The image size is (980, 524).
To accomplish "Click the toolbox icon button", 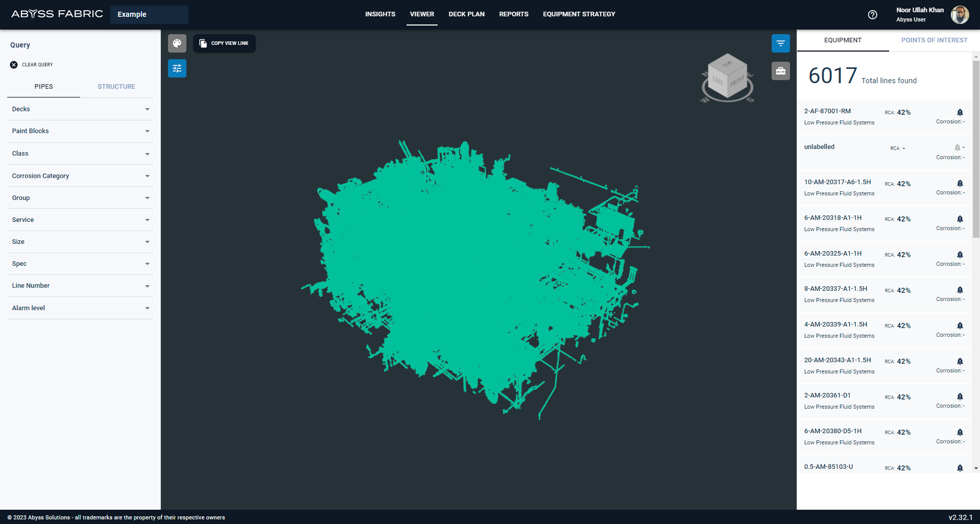I will (x=780, y=71).
